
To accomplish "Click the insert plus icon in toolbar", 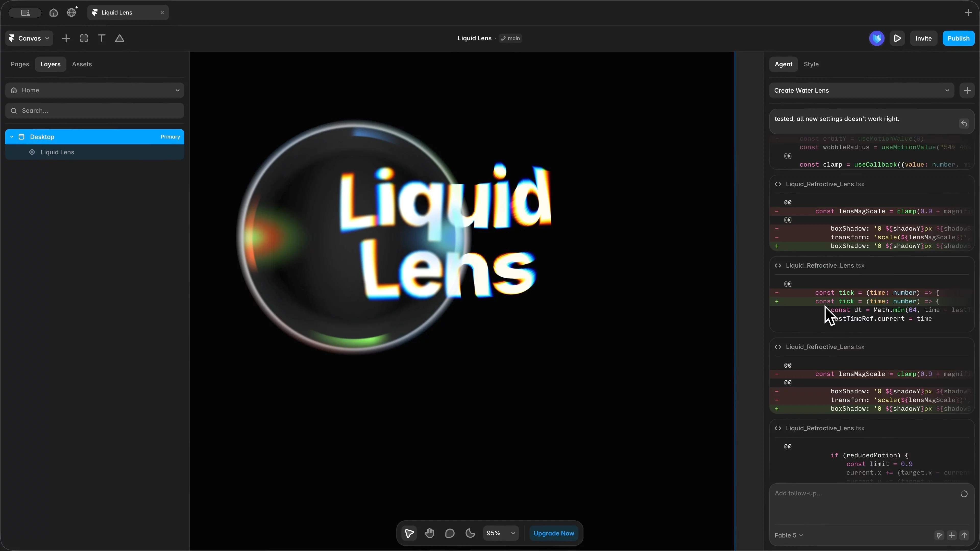I will pos(66,39).
